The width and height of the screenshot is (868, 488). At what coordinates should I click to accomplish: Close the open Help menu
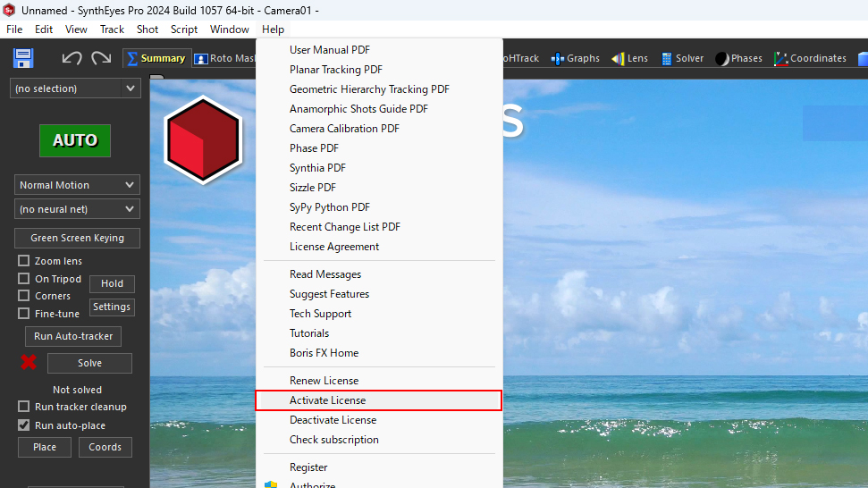tap(273, 29)
